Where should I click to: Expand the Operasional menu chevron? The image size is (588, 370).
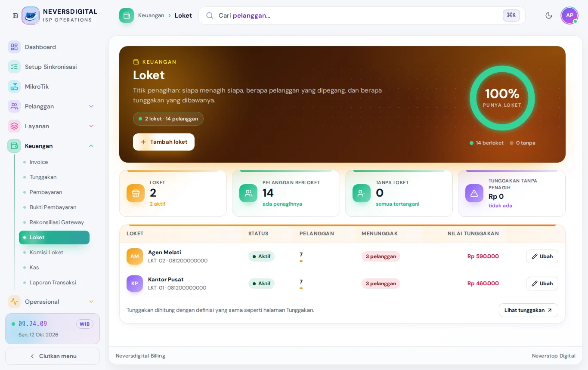coord(91,302)
